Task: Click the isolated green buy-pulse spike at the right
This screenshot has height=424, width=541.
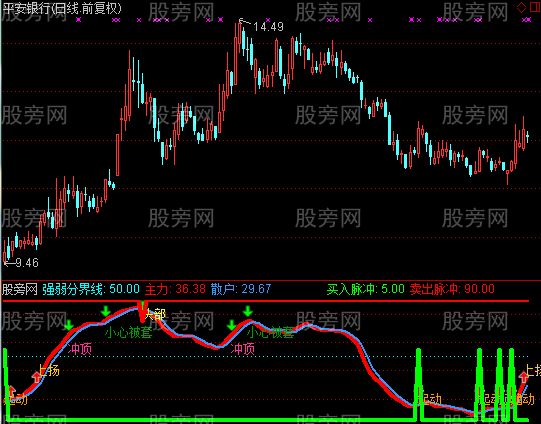Action: 419,384
